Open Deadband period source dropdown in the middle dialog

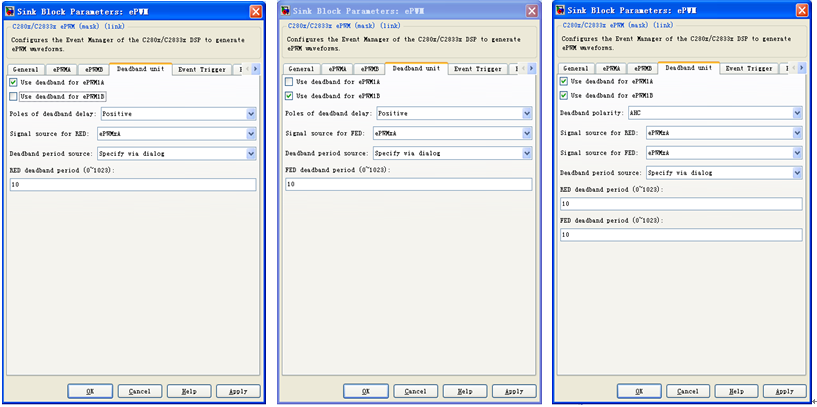pyautogui.click(x=451, y=153)
